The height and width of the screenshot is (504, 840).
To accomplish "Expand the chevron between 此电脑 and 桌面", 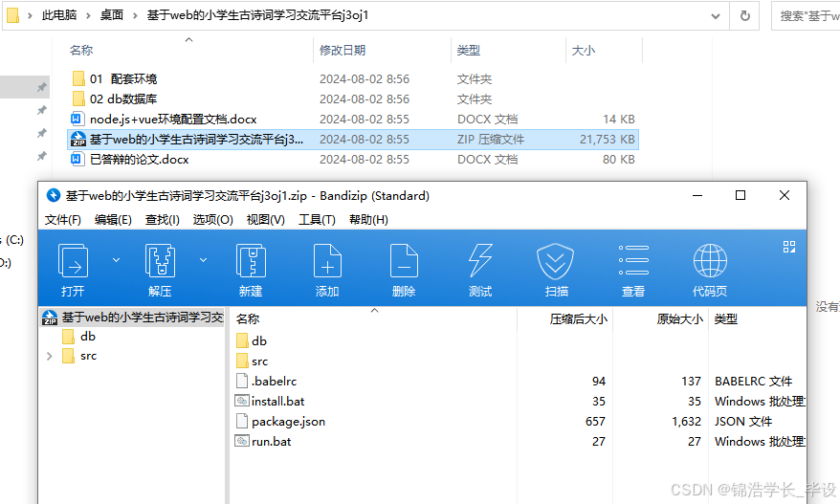I will pyautogui.click(x=88, y=15).
